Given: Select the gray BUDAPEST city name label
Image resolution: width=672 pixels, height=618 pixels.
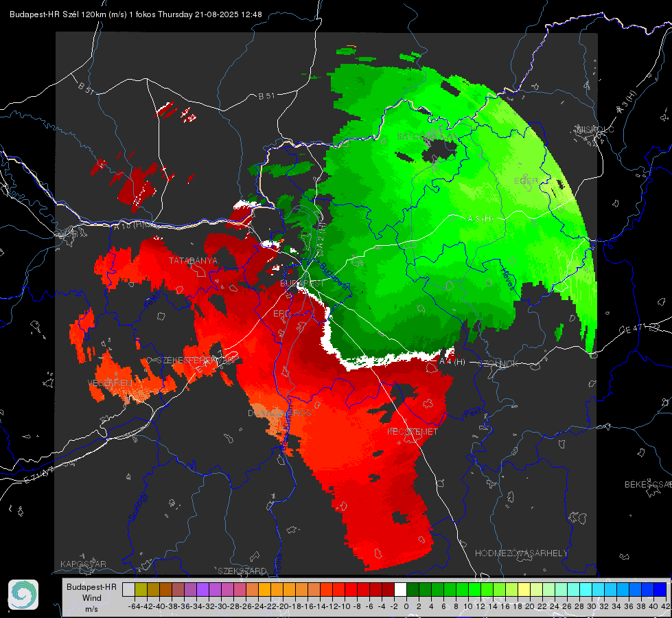Looking at the screenshot, I should click(302, 284).
